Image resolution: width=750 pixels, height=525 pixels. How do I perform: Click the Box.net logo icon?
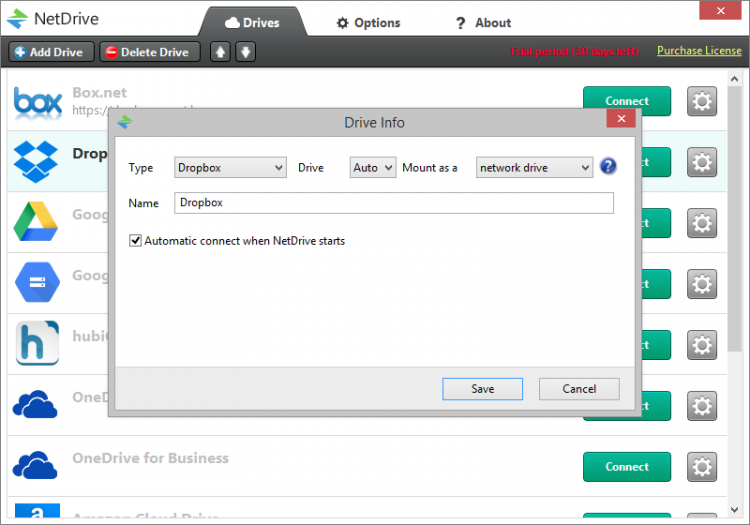coord(38,102)
